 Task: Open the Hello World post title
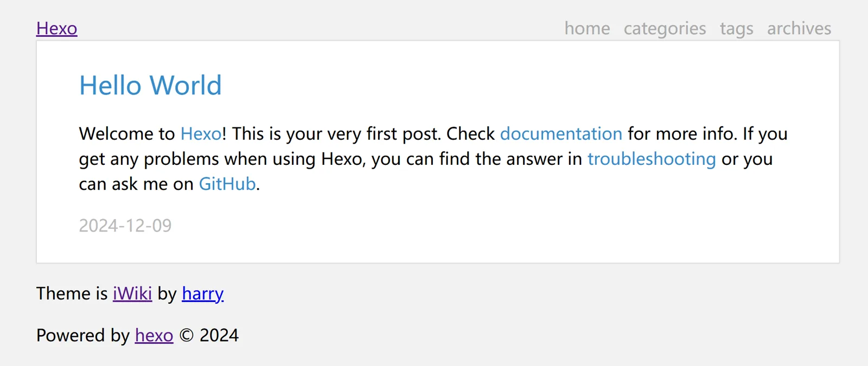pos(150,86)
